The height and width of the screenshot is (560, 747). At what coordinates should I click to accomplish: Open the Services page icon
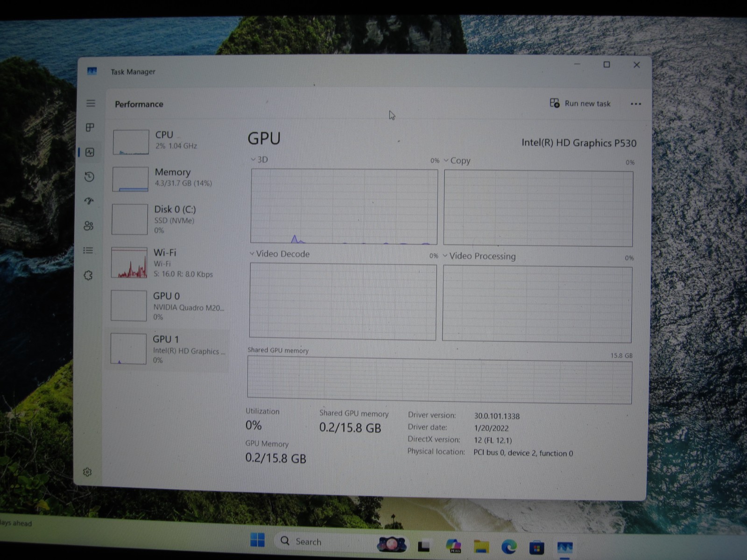pyautogui.click(x=88, y=275)
